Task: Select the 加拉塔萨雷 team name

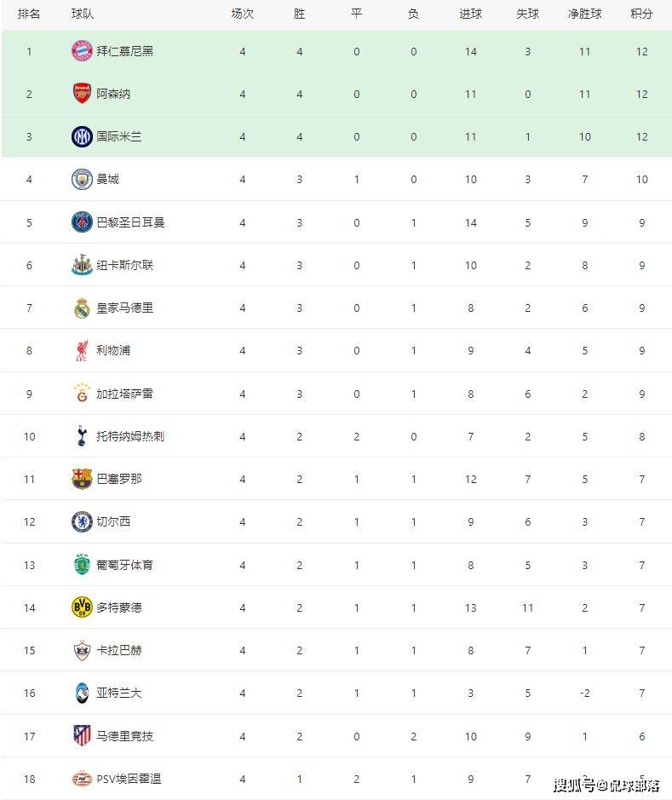Action: (124, 394)
